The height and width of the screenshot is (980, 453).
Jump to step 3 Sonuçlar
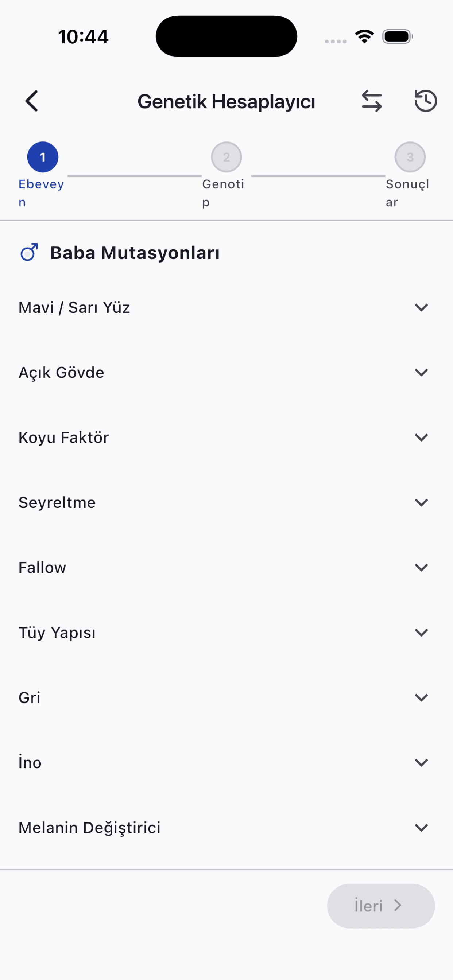(410, 157)
